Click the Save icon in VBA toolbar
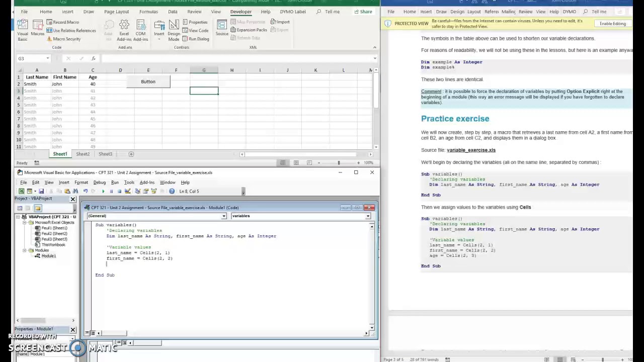Screen dimensions: 644x362 coord(41,191)
